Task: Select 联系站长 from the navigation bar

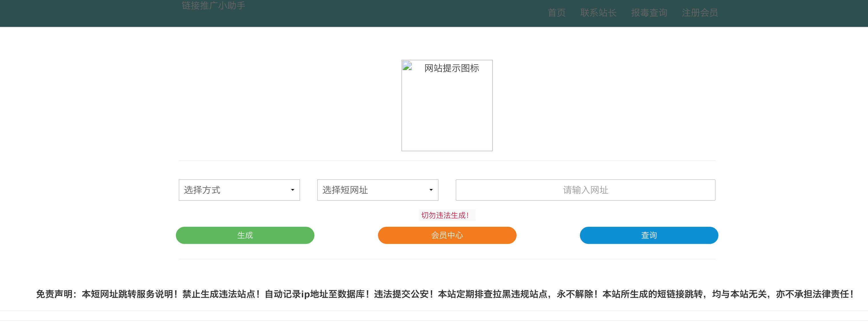Action: coord(599,13)
